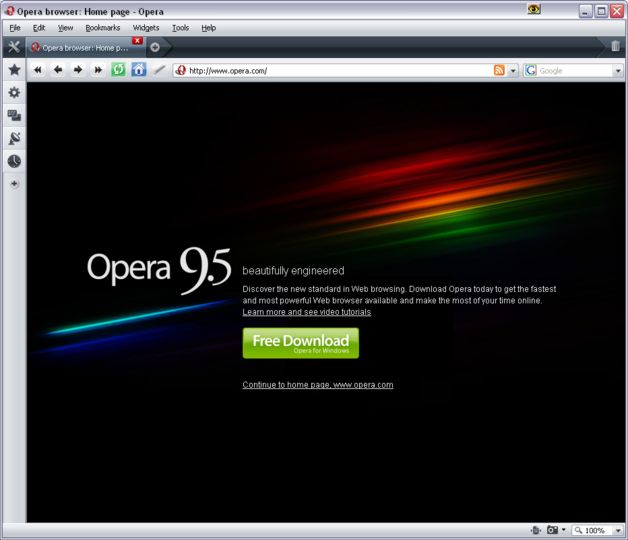Click the eye icon in title bar
This screenshot has width=628, height=540.
point(534,9)
